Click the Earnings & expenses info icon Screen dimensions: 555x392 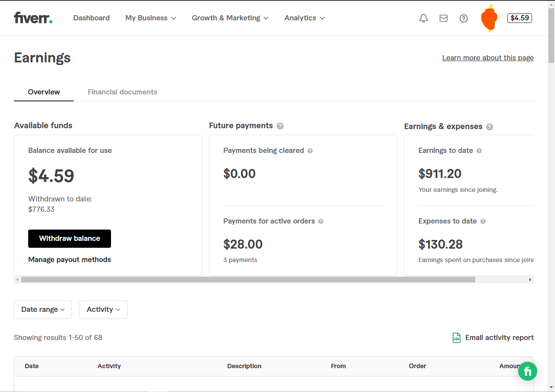490,127
